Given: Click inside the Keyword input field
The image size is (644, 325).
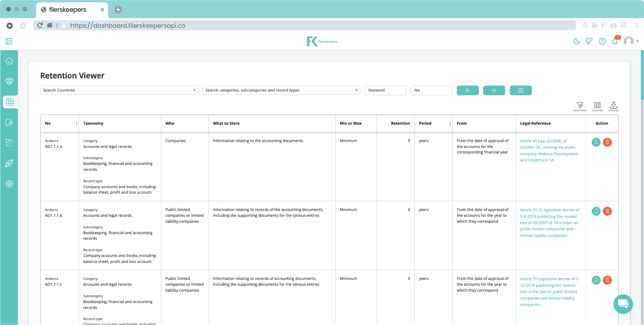Looking at the screenshot, I should pos(385,90).
